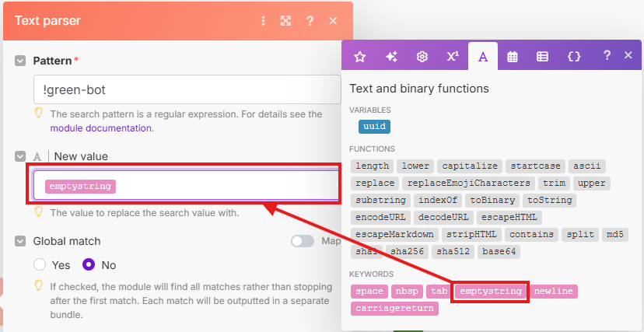Viewport: 644px width, 332px height.
Task: Open the math functions tab
Action: click(x=453, y=57)
